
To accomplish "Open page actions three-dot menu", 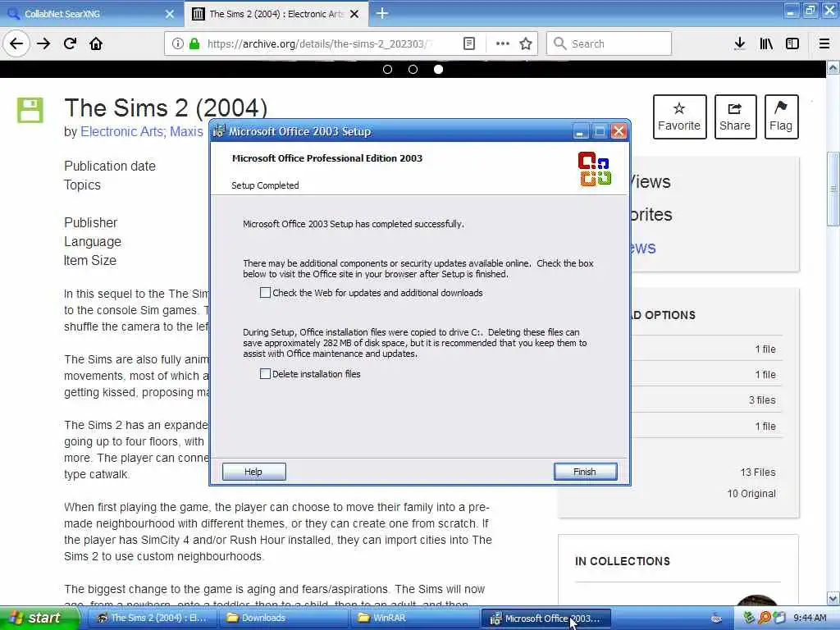I will point(503,43).
